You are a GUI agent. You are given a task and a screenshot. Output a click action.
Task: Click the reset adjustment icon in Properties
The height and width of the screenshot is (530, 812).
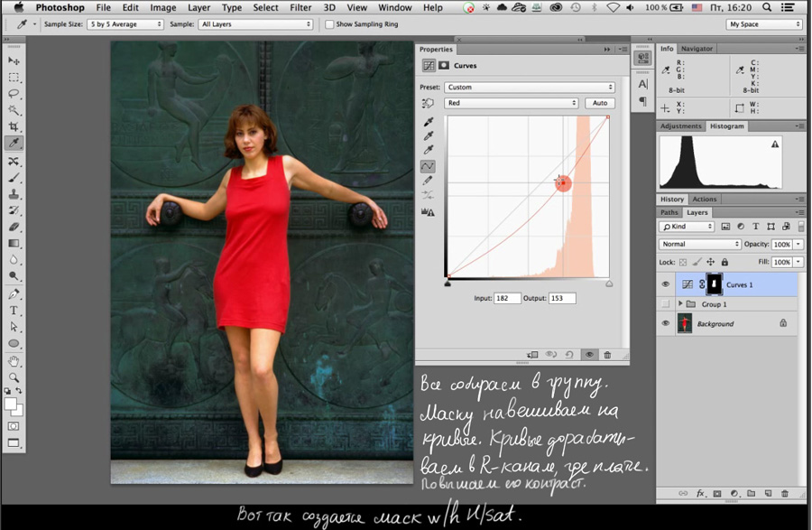570,356
